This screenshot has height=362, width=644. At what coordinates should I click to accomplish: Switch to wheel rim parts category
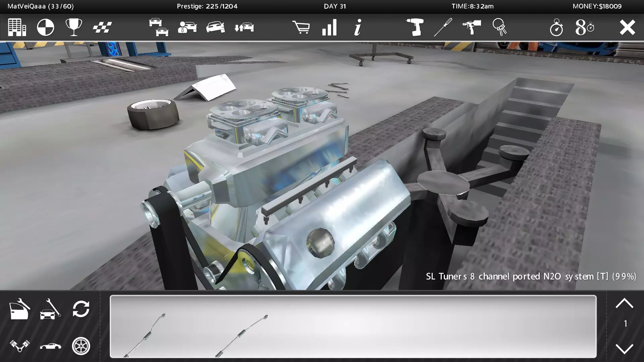(x=81, y=346)
